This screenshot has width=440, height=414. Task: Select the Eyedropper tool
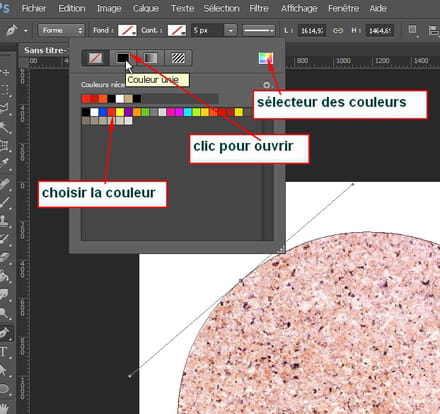pyautogui.click(x=5, y=163)
